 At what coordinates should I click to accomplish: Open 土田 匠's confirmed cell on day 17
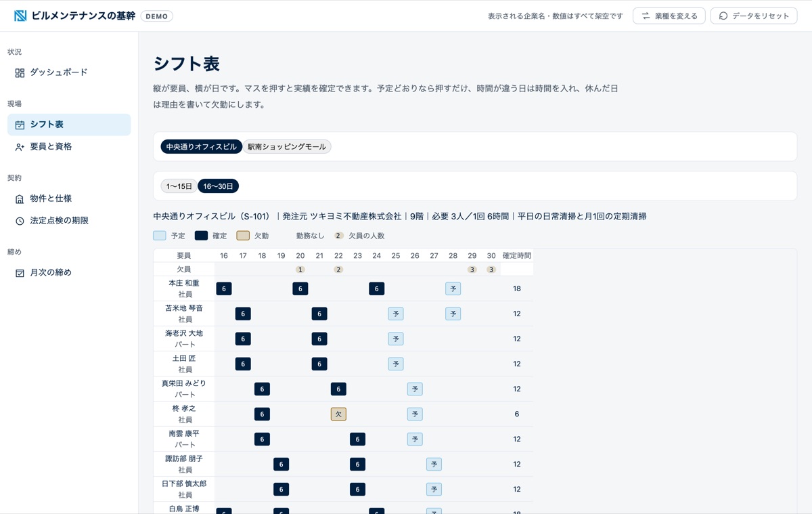click(x=243, y=364)
